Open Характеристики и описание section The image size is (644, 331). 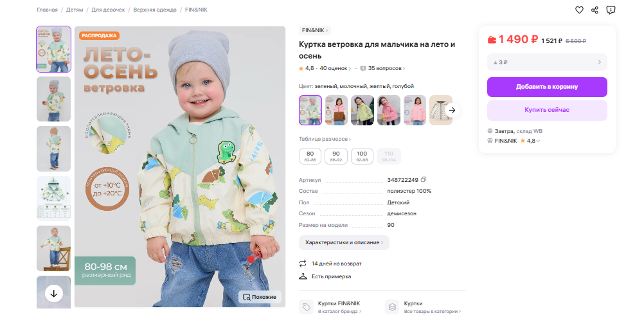pos(344,242)
